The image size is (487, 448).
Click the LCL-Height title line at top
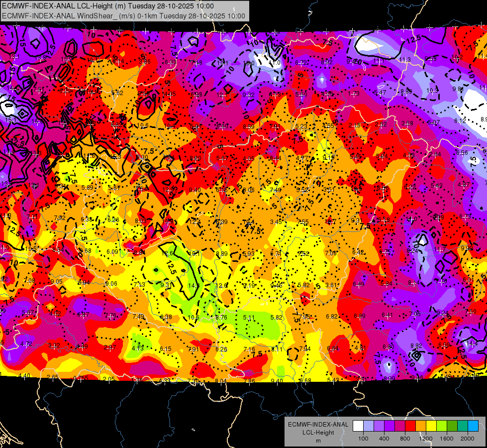(108, 6)
